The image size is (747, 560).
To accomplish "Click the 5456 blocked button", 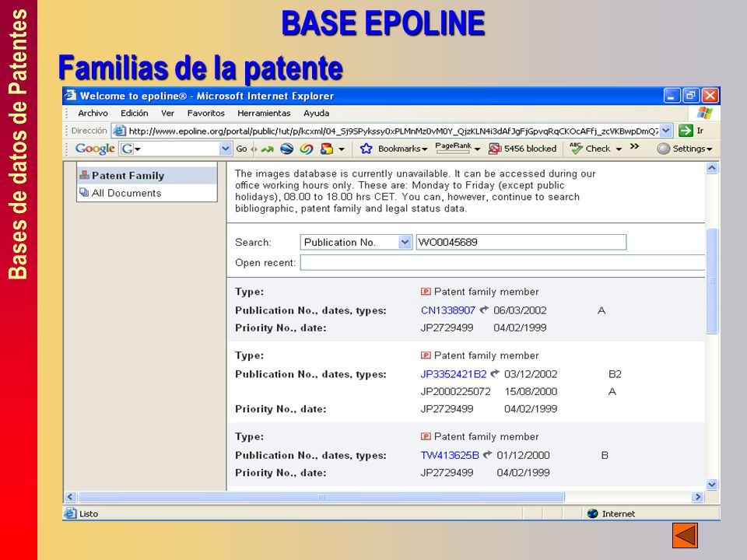I will 523,149.
